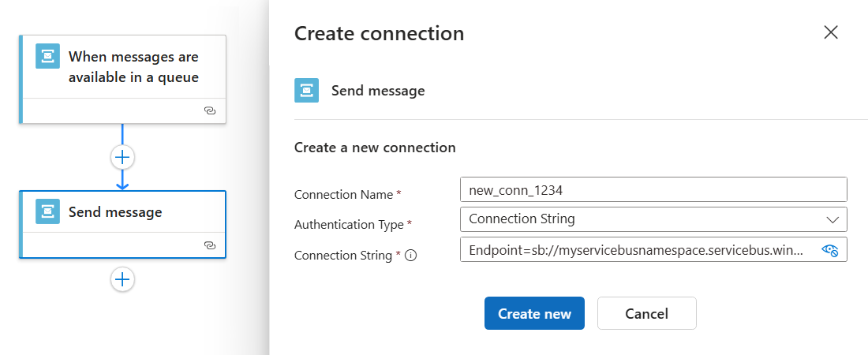This screenshot has height=355, width=868.
Task: Click the connection link icon on Send message card
Action: click(x=210, y=245)
